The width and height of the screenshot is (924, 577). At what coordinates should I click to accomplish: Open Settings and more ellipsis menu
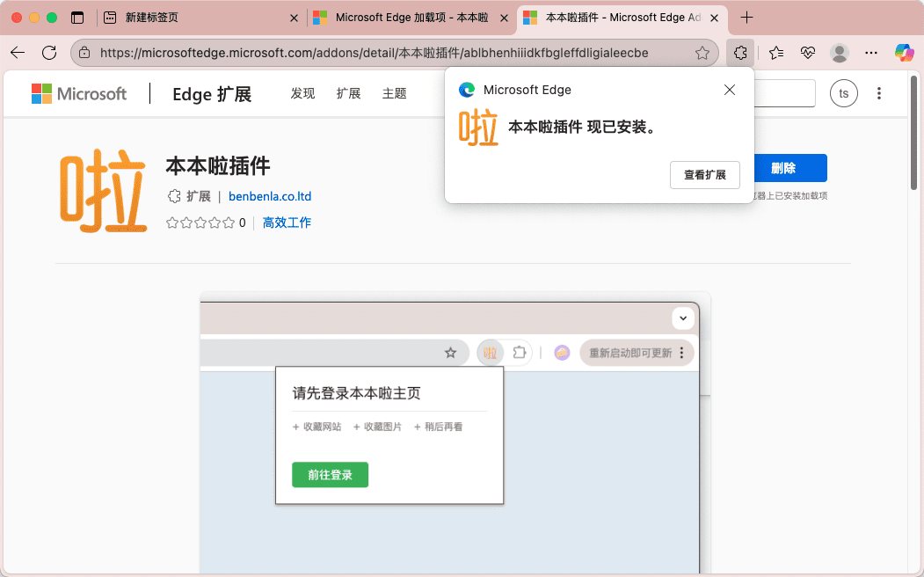(x=871, y=53)
